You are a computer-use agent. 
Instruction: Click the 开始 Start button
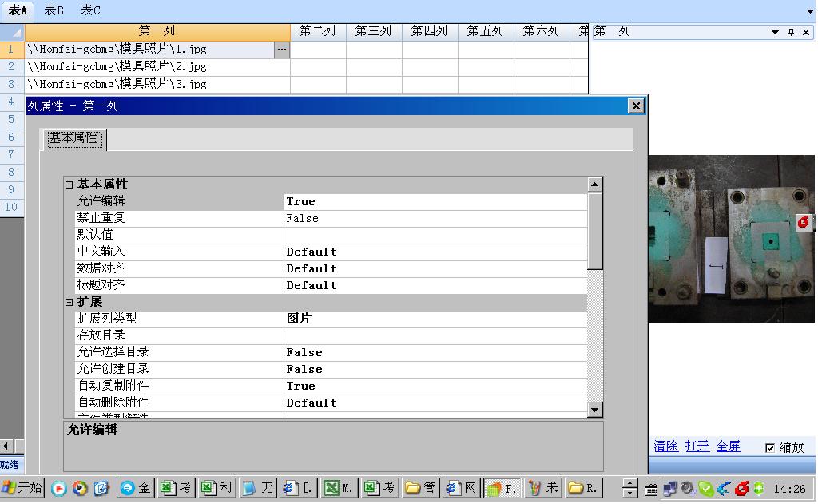[22, 488]
